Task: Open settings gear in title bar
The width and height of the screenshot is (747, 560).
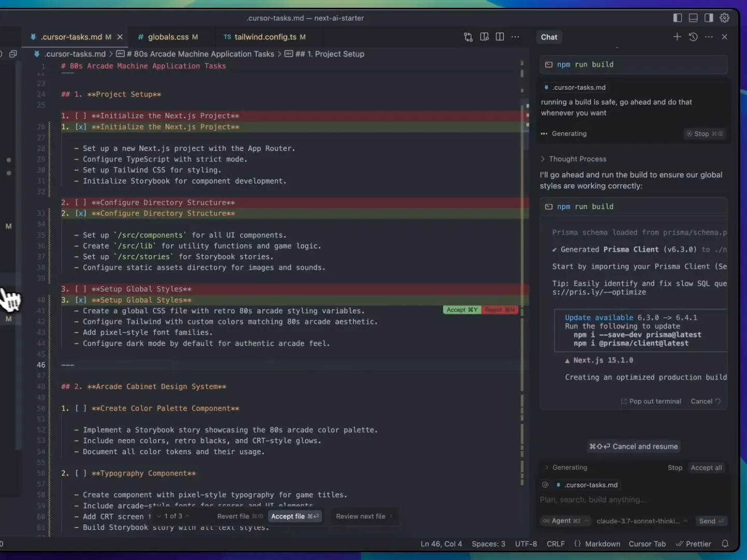Action: [725, 18]
